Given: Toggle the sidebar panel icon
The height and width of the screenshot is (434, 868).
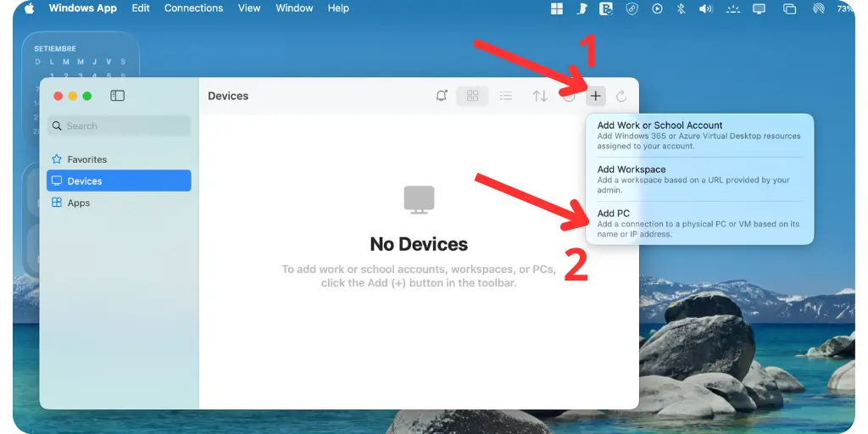Looking at the screenshot, I should (x=117, y=96).
